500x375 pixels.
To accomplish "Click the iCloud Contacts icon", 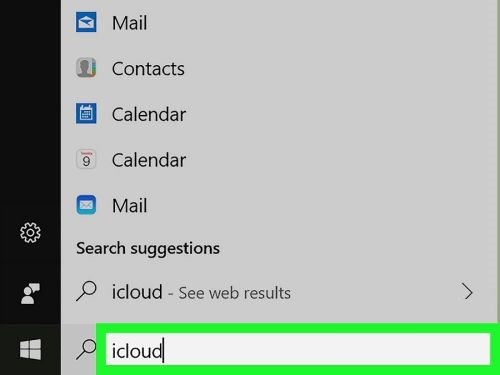I will coord(86,68).
